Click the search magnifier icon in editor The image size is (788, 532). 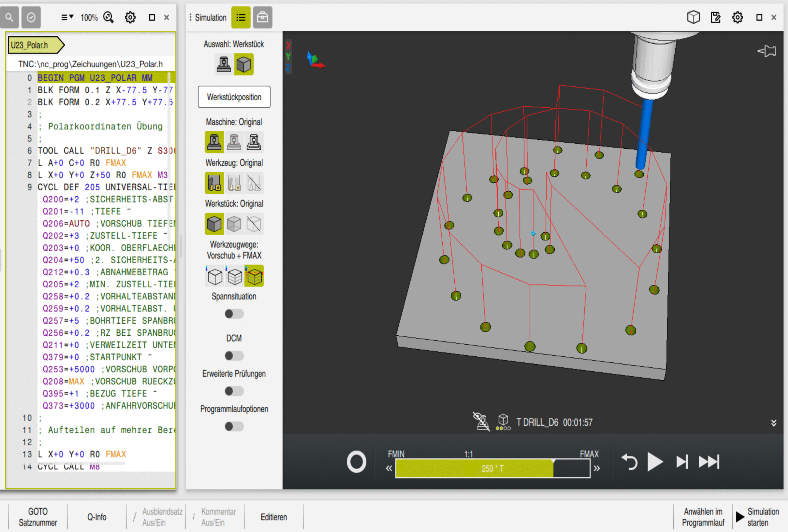[10, 17]
